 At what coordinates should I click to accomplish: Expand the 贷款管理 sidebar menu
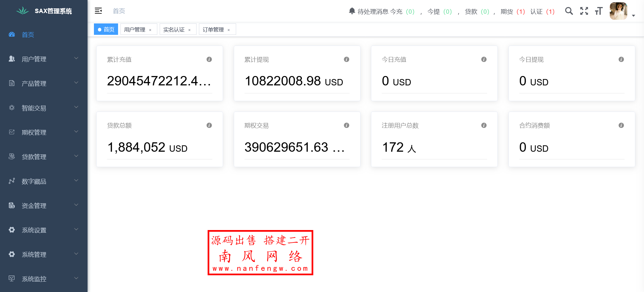[44, 157]
